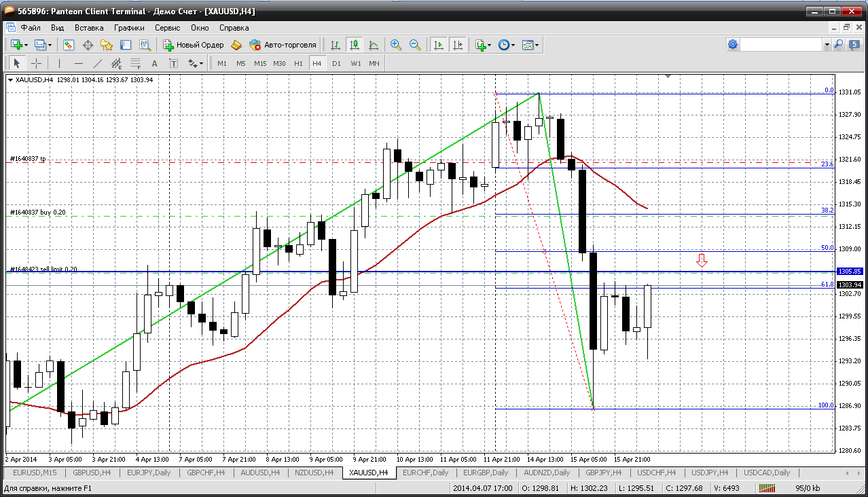Select the equidistant channel tool
This screenshot has width=868, height=497.
click(117, 63)
